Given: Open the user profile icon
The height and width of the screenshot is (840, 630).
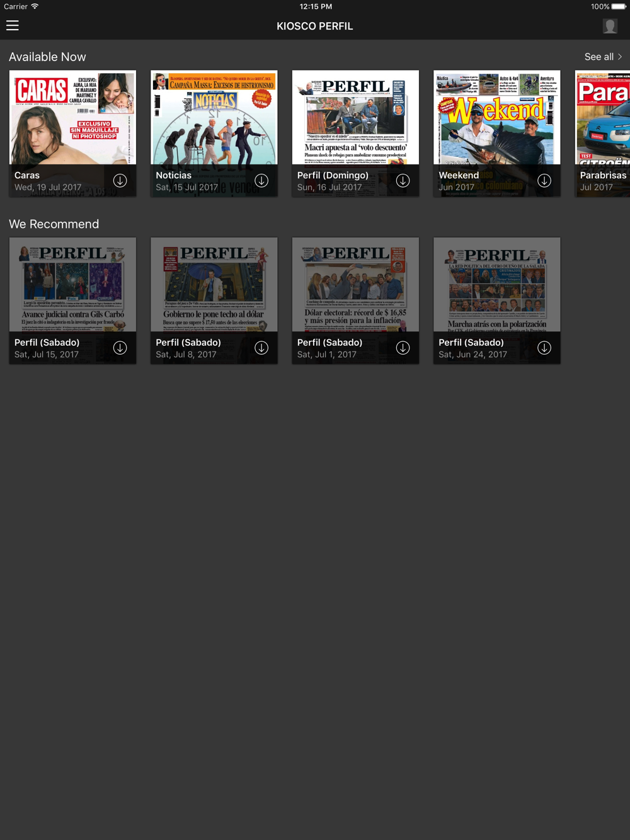Looking at the screenshot, I should (x=610, y=26).
